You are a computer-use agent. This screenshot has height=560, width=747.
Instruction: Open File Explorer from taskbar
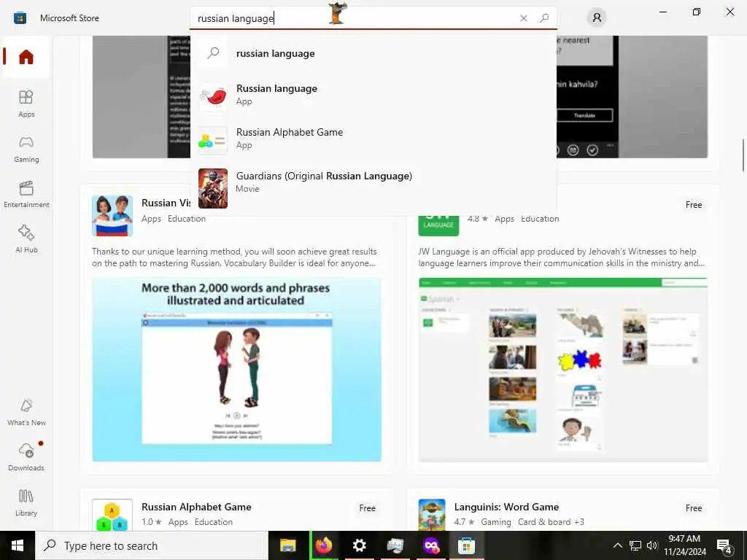287,545
